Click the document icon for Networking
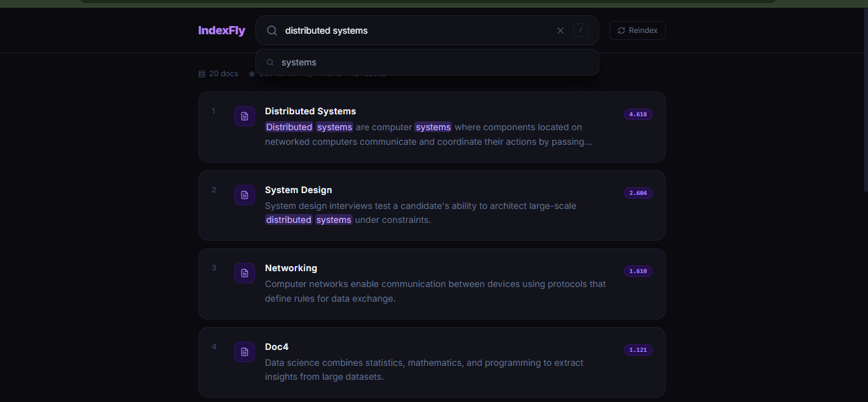The width and height of the screenshot is (868, 402). click(x=245, y=273)
